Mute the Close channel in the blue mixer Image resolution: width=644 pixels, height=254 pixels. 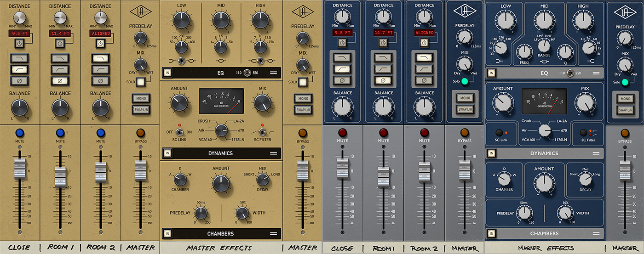pyautogui.click(x=342, y=133)
